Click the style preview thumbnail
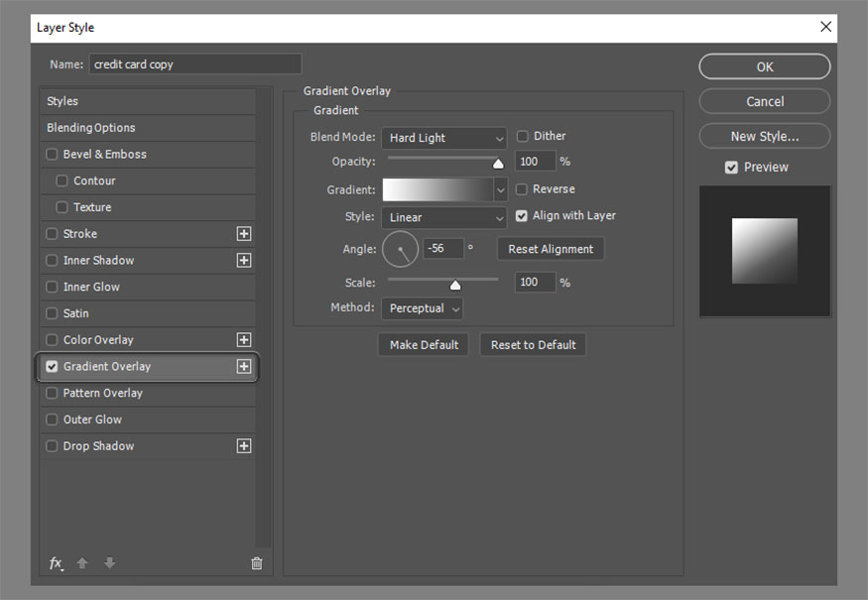The width and height of the screenshot is (868, 600). tap(765, 251)
